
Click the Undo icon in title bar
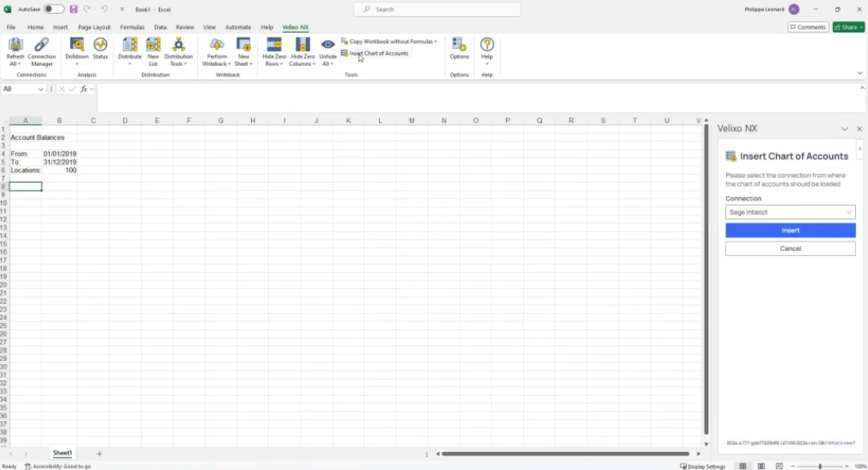pos(104,10)
